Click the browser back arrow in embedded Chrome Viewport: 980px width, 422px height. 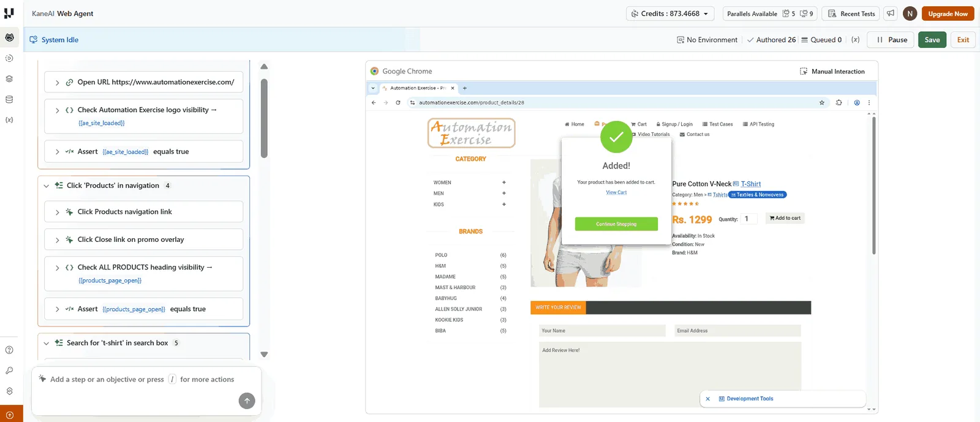(x=374, y=102)
